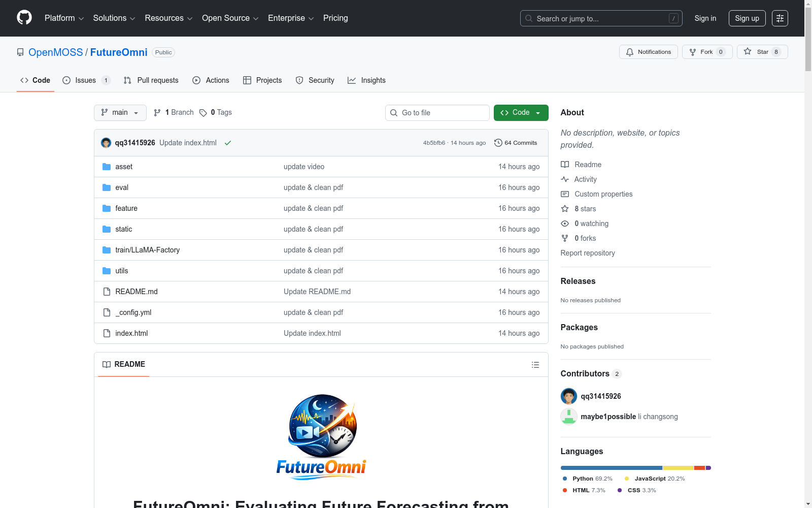Click the FutureOmni repository name
The height and width of the screenshot is (508, 812).
click(x=119, y=52)
